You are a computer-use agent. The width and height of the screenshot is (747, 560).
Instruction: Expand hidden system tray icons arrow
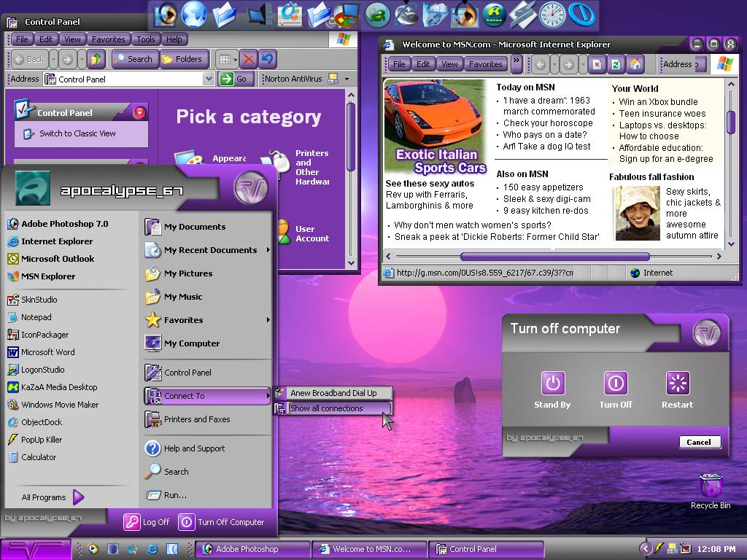click(x=646, y=548)
